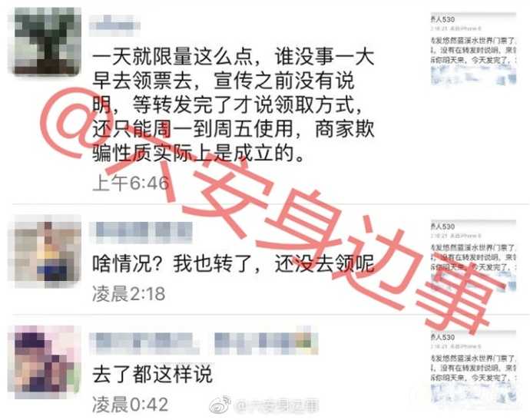
Task: Select the comment 啥情况？我也转了
Action: pyautogui.click(x=234, y=264)
